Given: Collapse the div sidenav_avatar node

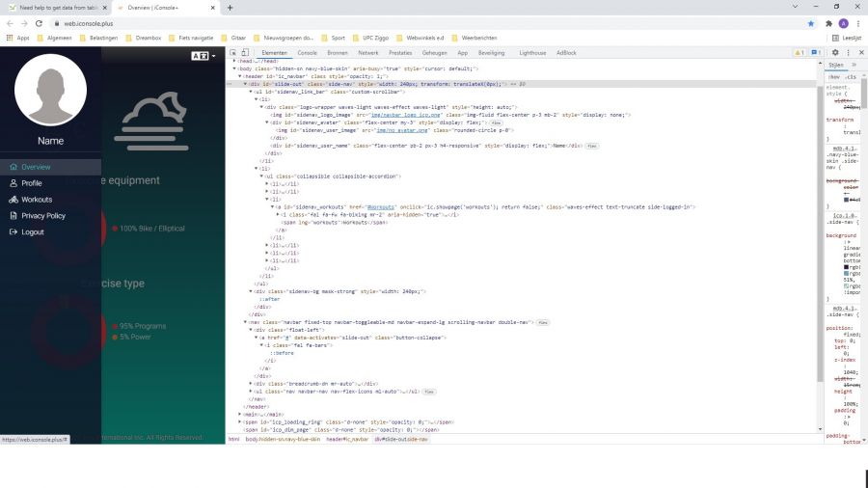Looking at the screenshot, I should point(267,122).
